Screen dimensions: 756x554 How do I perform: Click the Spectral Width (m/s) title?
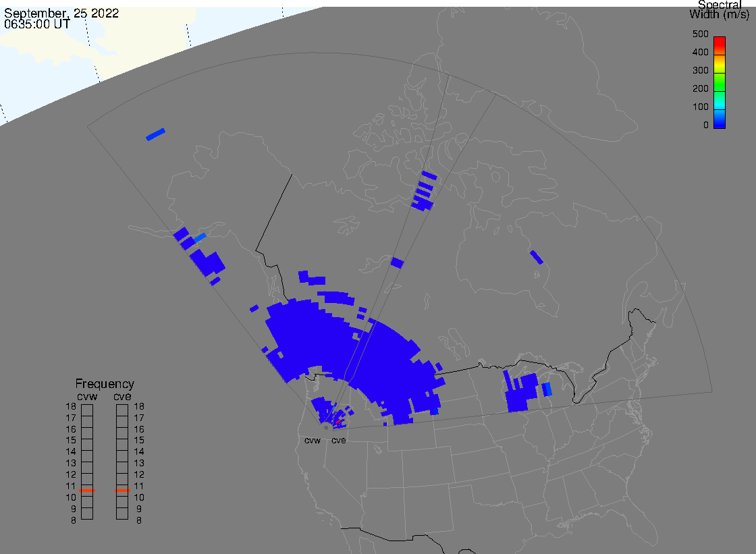pyautogui.click(x=719, y=9)
